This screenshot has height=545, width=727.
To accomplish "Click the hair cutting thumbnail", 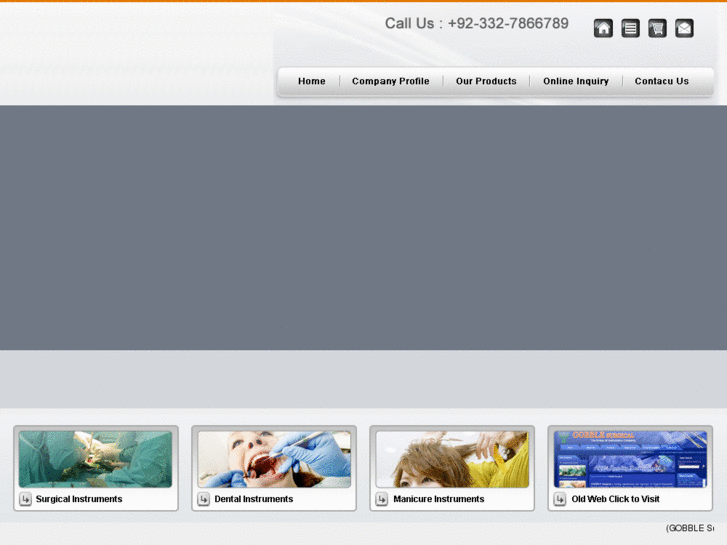I will point(452,459).
